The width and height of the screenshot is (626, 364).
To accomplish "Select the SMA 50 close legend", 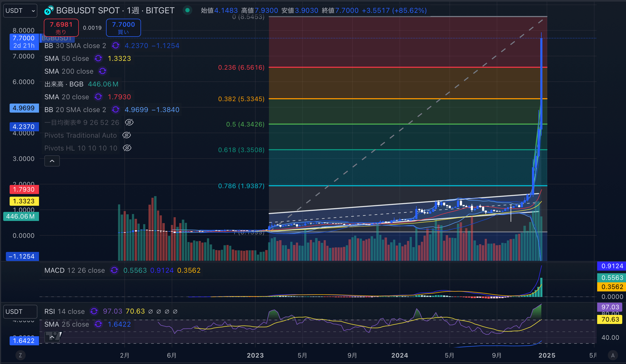I will pyautogui.click(x=67, y=58).
